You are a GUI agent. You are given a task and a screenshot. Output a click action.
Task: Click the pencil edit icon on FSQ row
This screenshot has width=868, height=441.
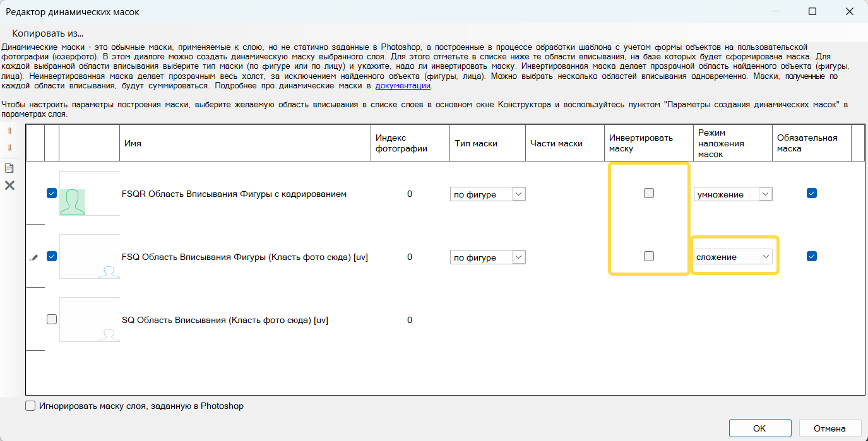point(34,257)
